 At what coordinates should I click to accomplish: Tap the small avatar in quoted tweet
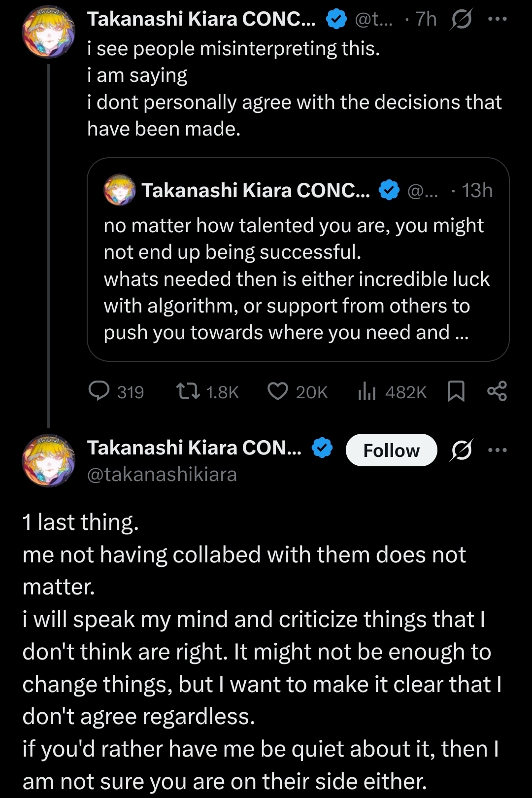pos(119,190)
